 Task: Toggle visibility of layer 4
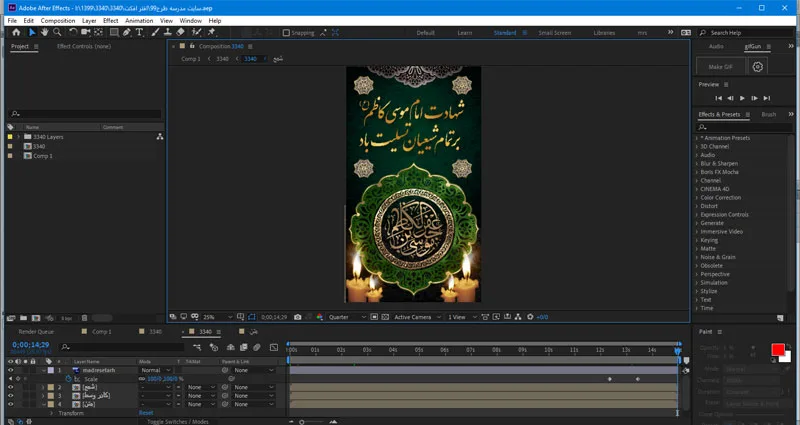10,404
